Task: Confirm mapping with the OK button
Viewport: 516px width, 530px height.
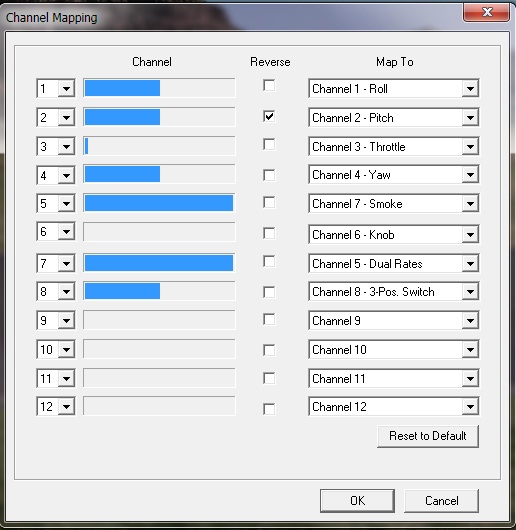Action: coord(357,501)
